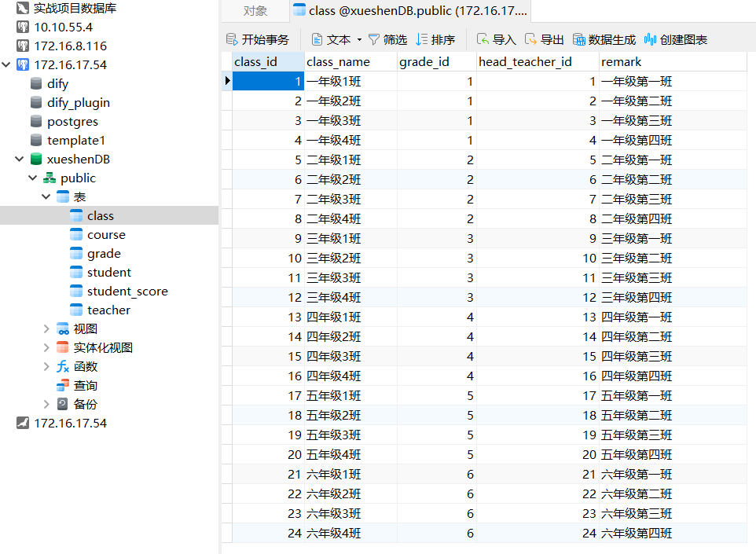This screenshot has height=554, width=756.
Task: Select the 查询 (Queries) node
Action: 85,386
